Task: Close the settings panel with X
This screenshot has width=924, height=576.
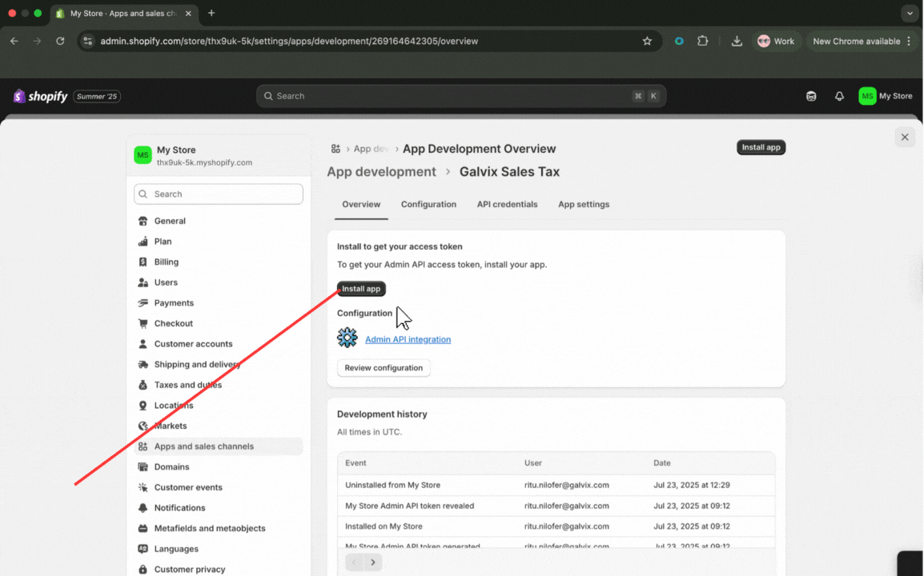Action: point(905,138)
